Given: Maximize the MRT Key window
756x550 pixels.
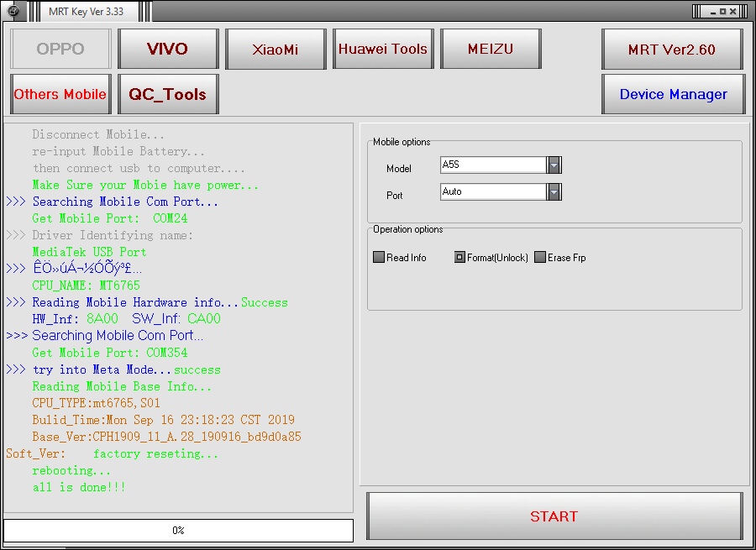Looking at the screenshot, I should [722, 12].
